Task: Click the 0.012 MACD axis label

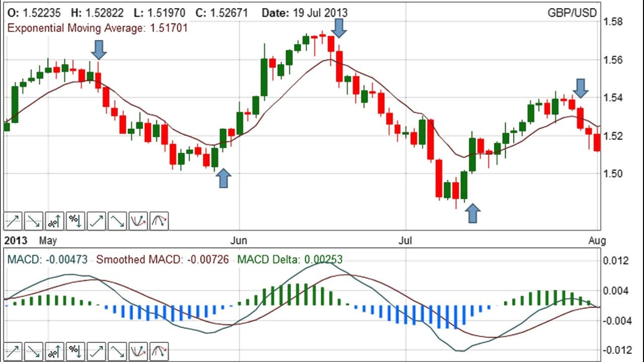Action: tap(615, 261)
